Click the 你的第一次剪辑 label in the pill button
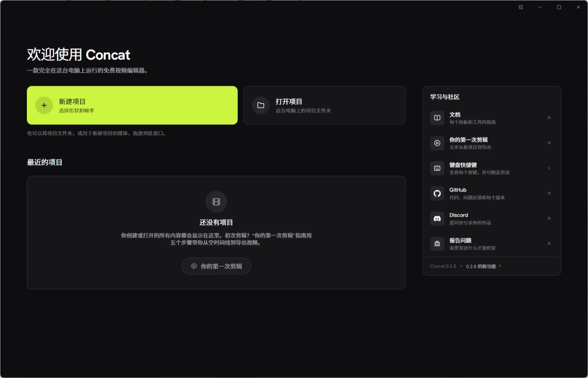This screenshot has width=588, height=378. (x=221, y=266)
